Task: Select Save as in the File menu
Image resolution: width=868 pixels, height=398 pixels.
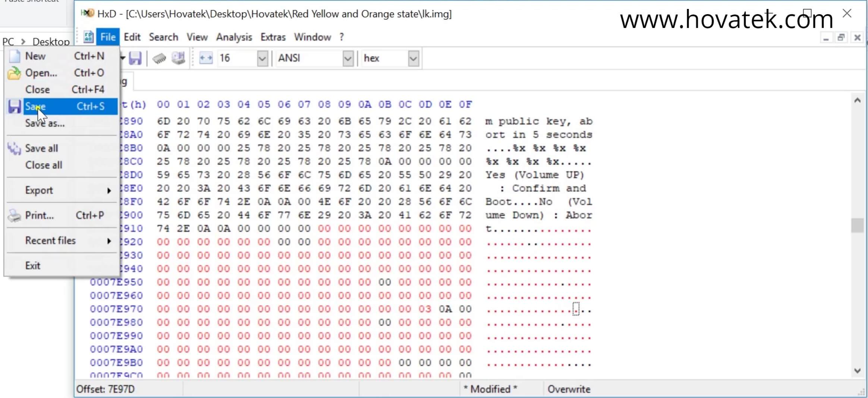Action: [x=44, y=123]
